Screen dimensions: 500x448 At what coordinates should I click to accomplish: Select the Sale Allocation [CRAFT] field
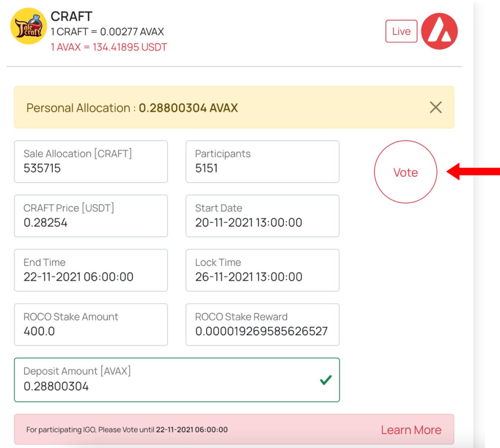91,162
